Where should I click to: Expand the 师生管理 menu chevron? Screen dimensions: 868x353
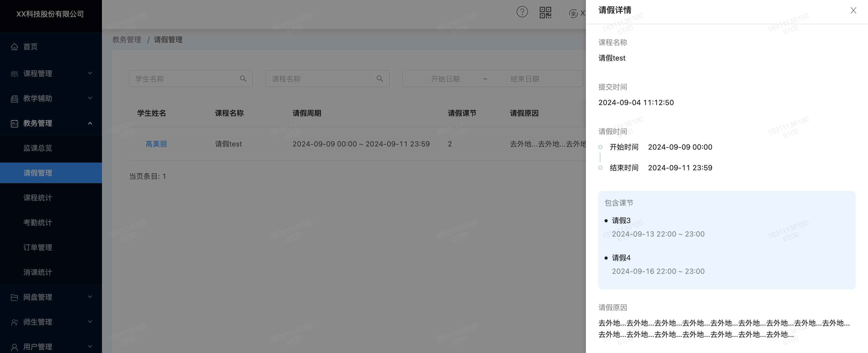[x=90, y=322]
